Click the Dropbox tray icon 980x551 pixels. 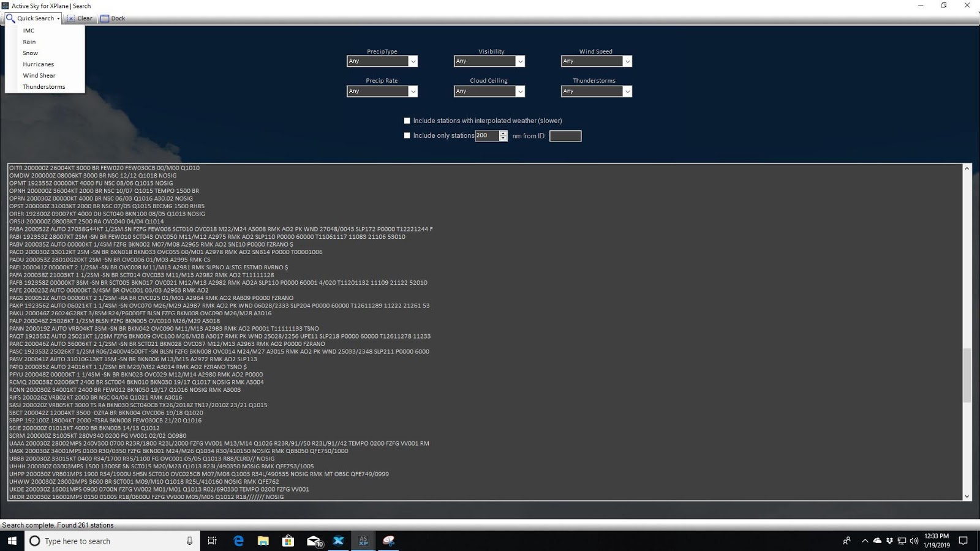(x=889, y=541)
